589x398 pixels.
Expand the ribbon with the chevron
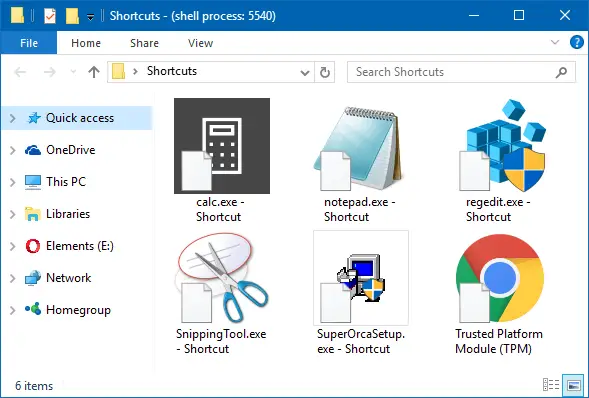(x=555, y=42)
